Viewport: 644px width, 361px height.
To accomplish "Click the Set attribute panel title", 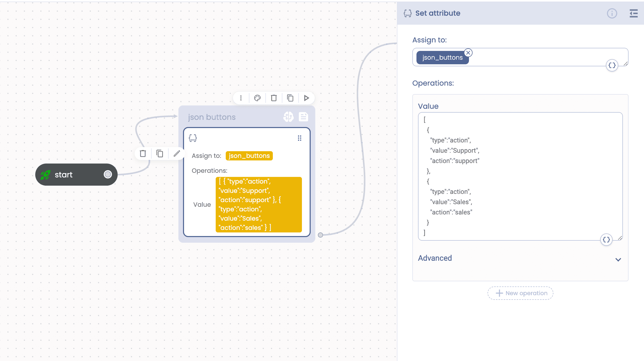I will pyautogui.click(x=438, y=13).
